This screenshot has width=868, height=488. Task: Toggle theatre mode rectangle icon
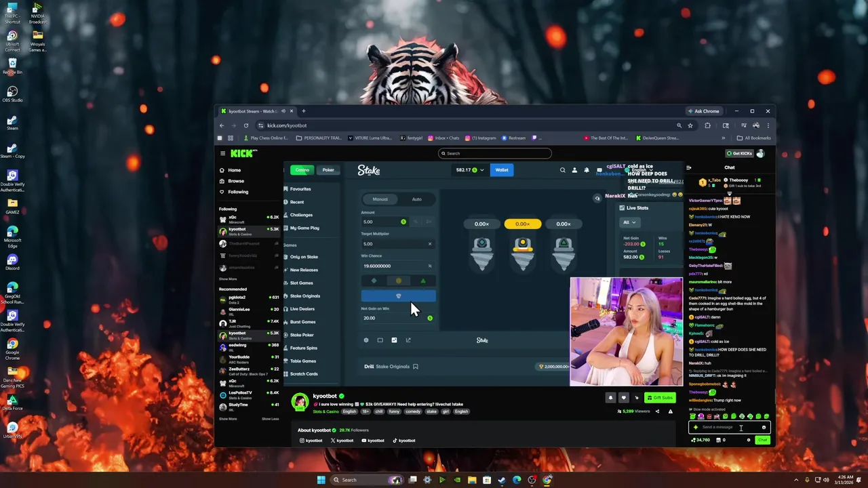click(x=380, y=340)
